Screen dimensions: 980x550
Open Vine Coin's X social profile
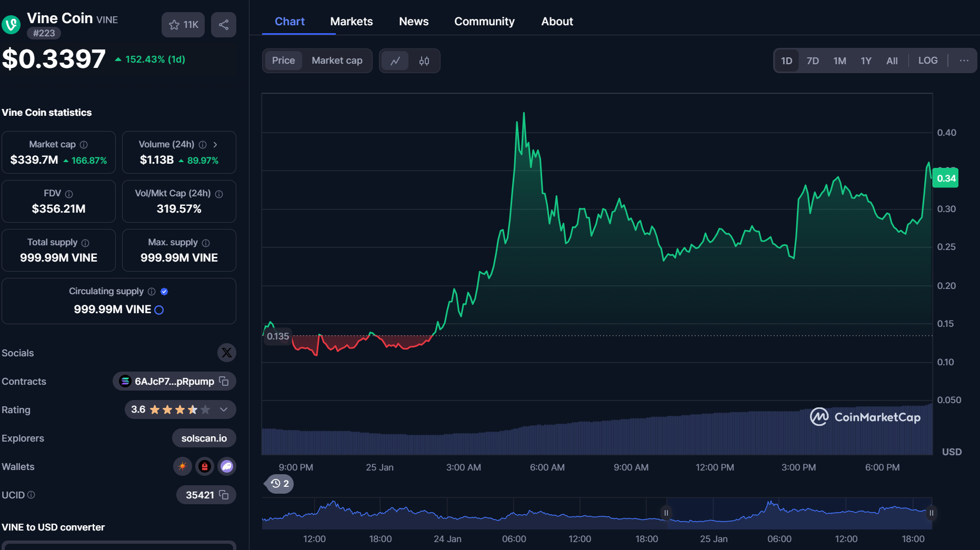(226, 353)
